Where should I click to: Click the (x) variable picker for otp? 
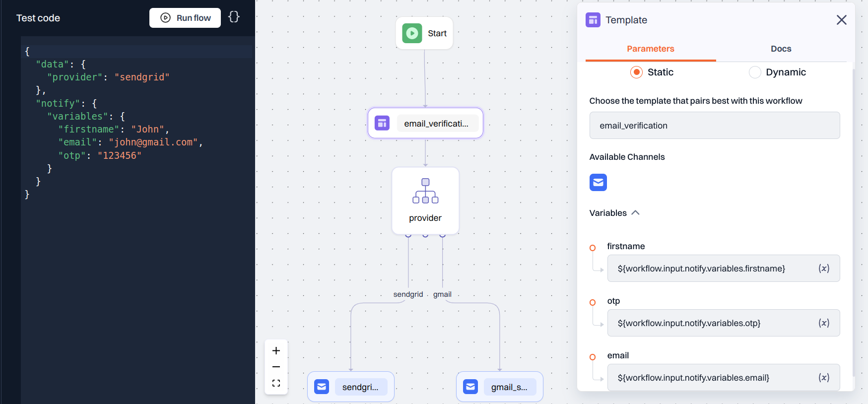click(824, 323)
